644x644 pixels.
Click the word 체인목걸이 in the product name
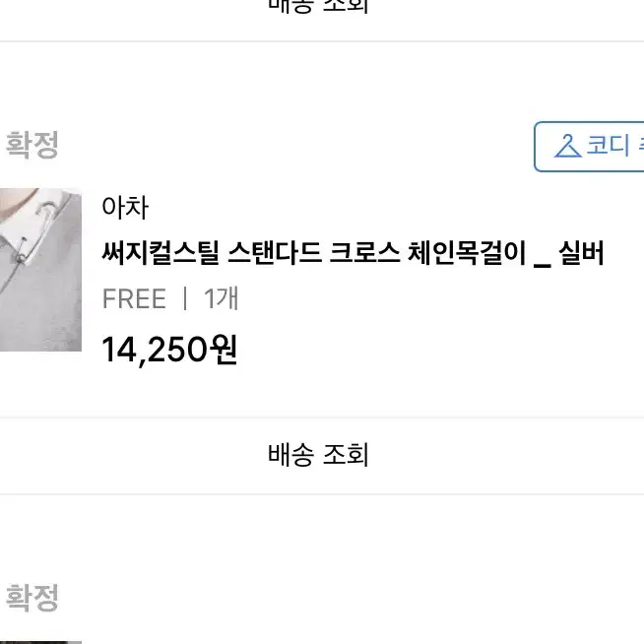(x=467, y=253)
